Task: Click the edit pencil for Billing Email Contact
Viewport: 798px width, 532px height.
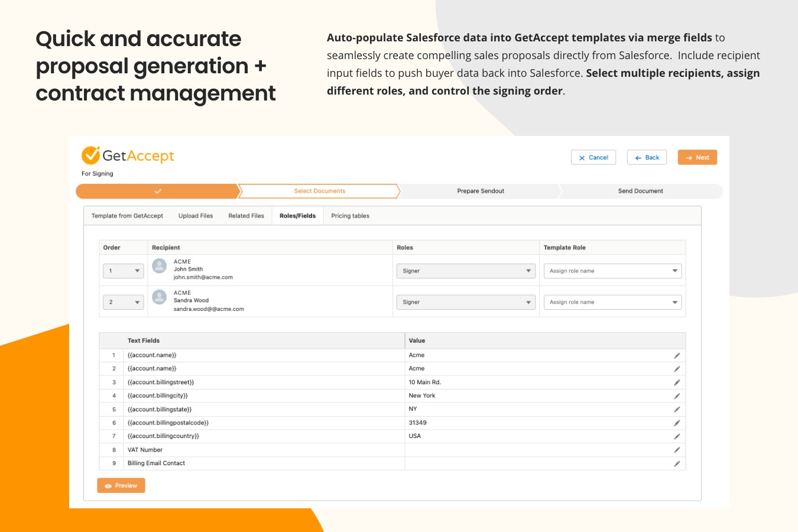Action: tap(677, 463)
